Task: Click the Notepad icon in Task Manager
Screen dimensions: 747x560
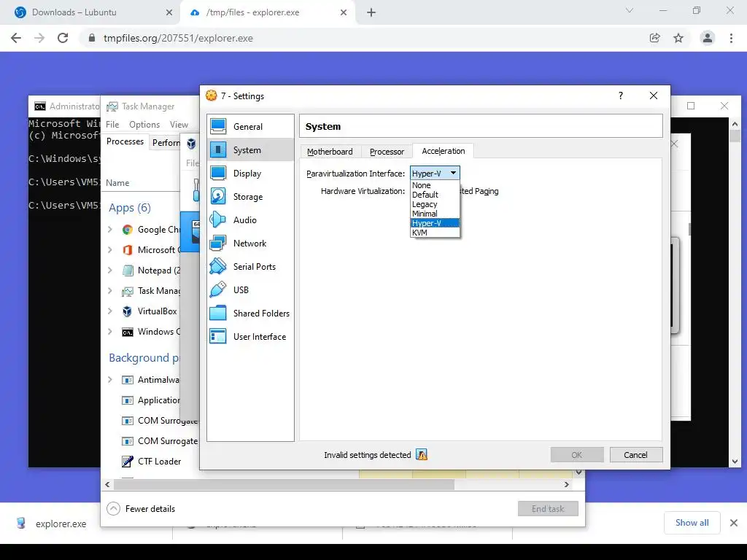Action: click(x=127, y=270)
